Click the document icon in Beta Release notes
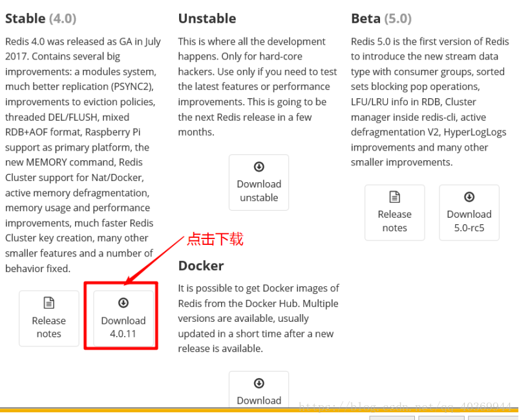Viewport: 519px width, 420px height. tap(394, 196)
